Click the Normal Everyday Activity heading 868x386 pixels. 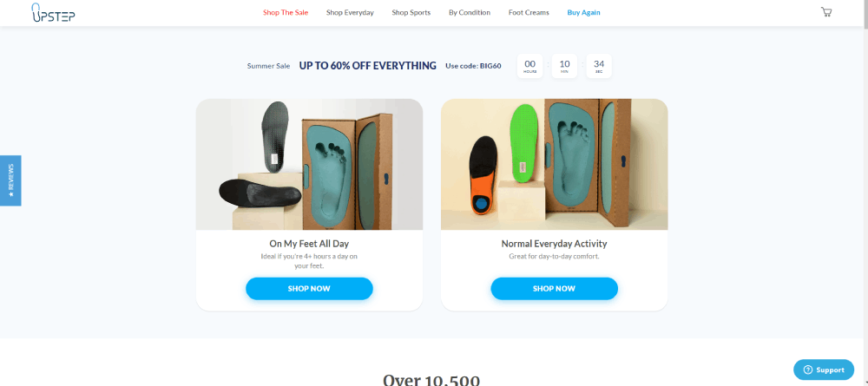point(554,244)
